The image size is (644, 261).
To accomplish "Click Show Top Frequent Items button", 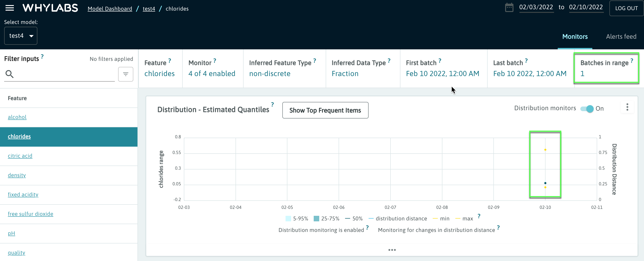I will pos(325,110).
